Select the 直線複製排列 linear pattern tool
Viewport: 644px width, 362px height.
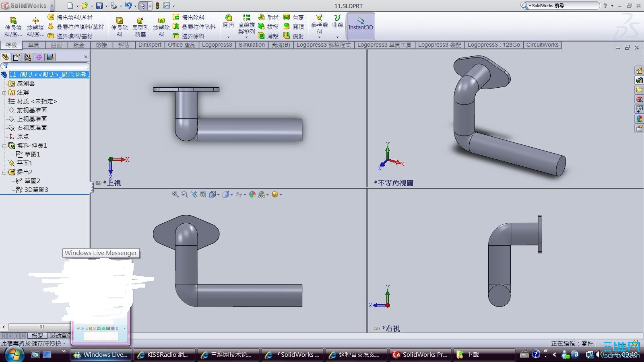point(246,24)
